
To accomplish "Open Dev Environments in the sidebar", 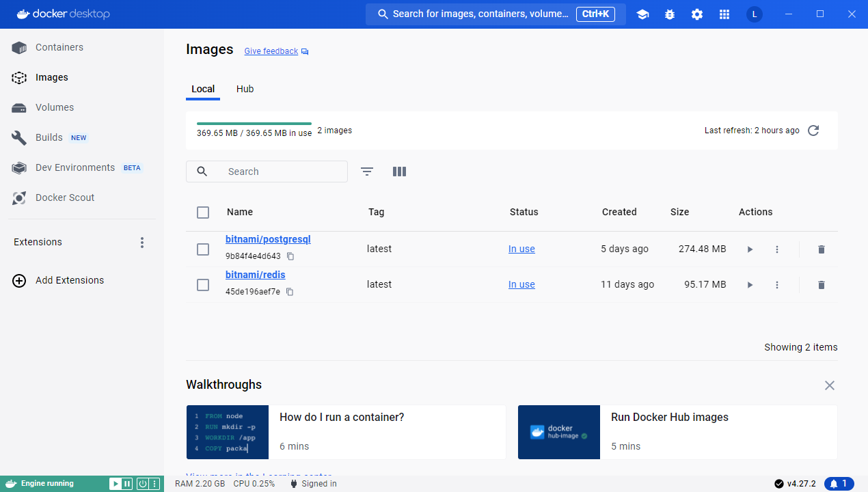I will (82, 167).
